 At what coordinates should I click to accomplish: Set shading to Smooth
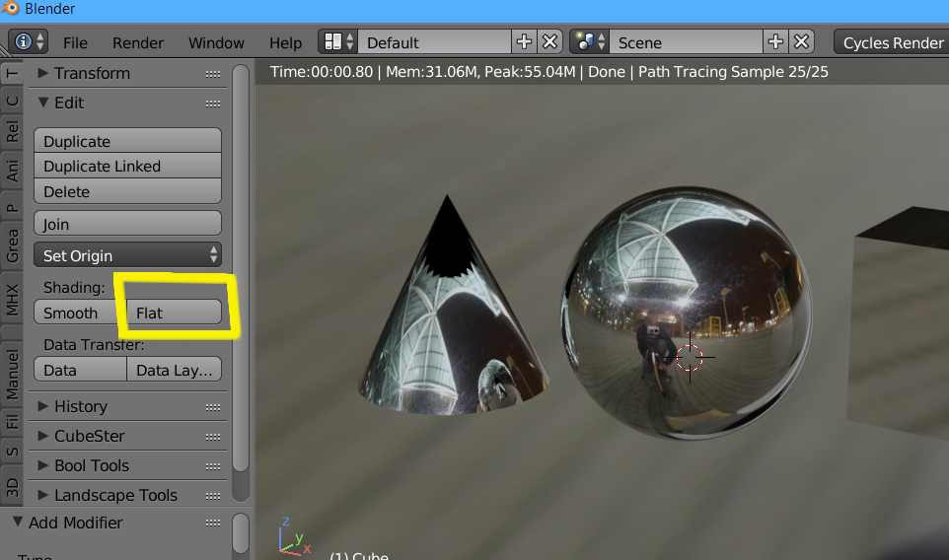[x=81, y=313]
